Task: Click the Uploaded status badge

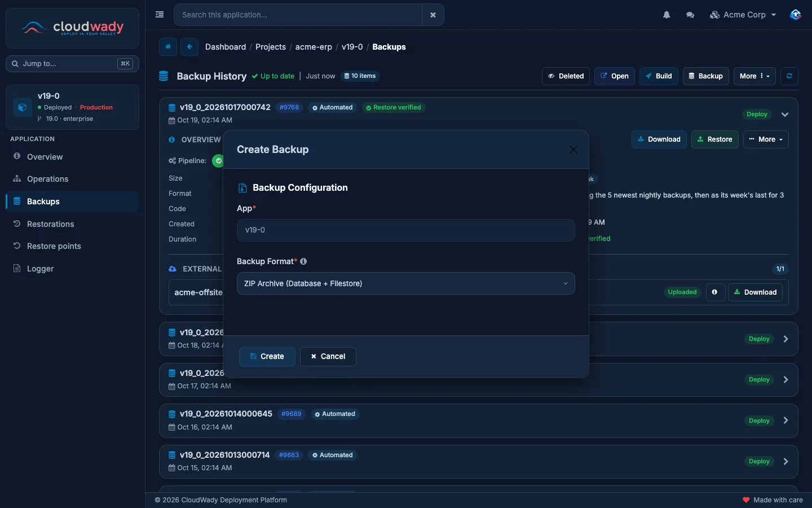Action: coord(682,292)
